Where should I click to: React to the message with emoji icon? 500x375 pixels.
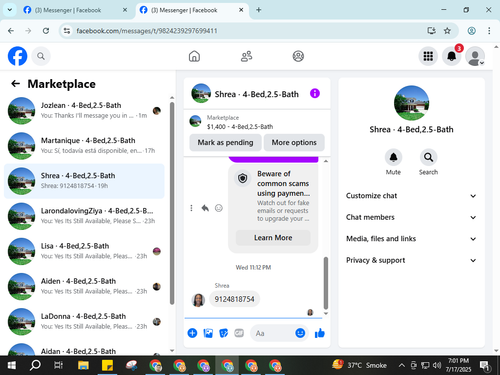(219, 208)
